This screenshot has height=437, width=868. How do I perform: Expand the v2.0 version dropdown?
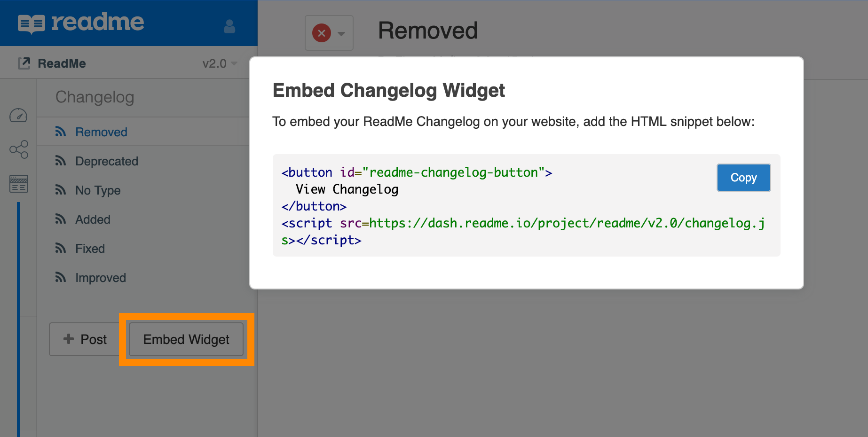pyautogui.click(x=220, y=63)
